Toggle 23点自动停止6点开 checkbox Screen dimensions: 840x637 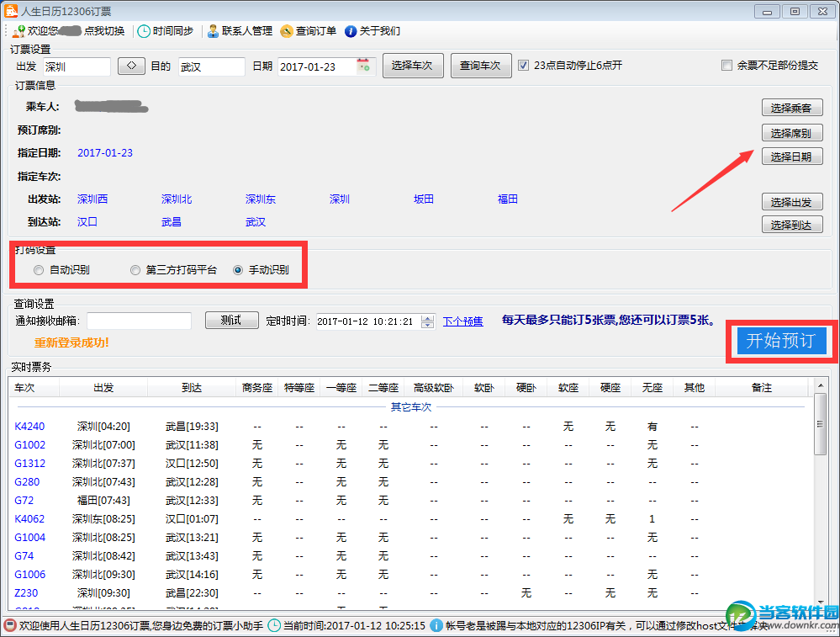523,66
